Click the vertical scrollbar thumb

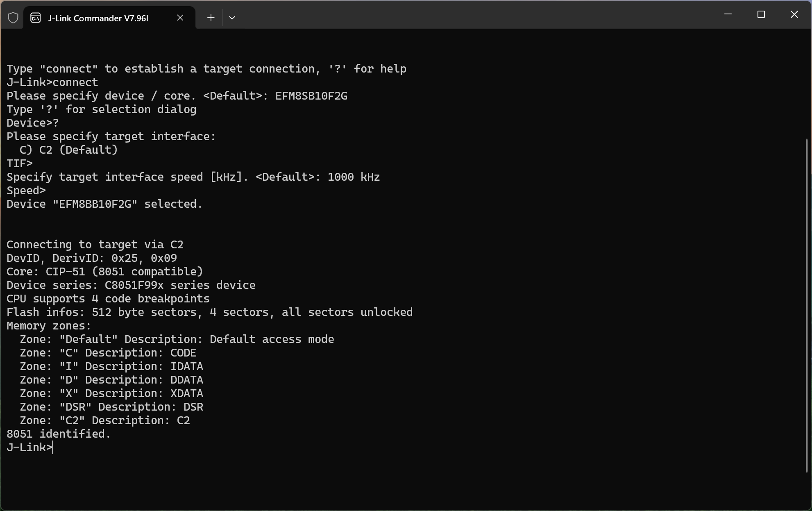coord(807,305)
